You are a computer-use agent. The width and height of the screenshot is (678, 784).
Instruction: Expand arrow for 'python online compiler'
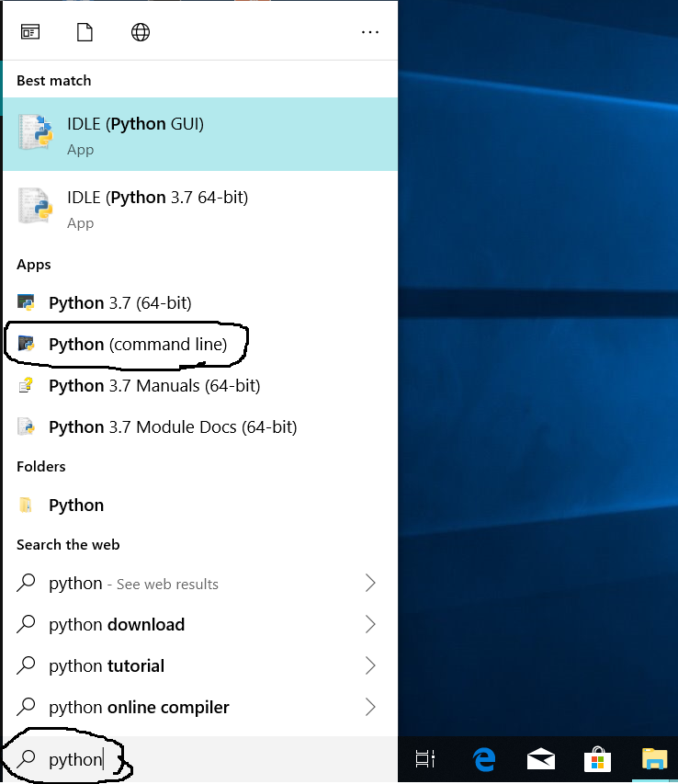370,707
